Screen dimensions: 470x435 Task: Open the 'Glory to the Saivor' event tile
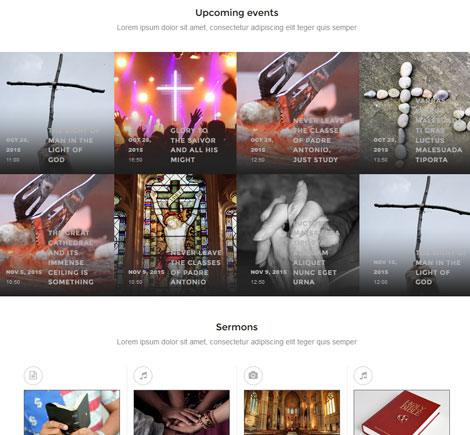[x=175, y=113]
